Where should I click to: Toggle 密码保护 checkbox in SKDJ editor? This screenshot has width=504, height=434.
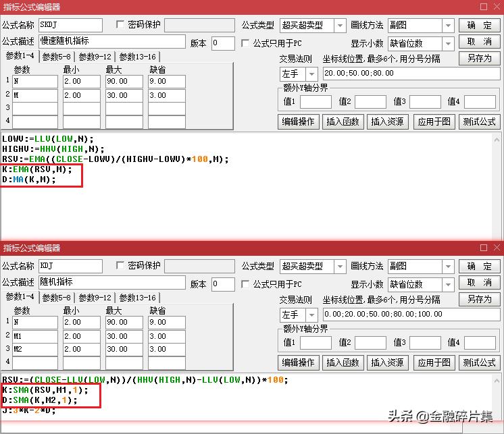coord(120,24)
